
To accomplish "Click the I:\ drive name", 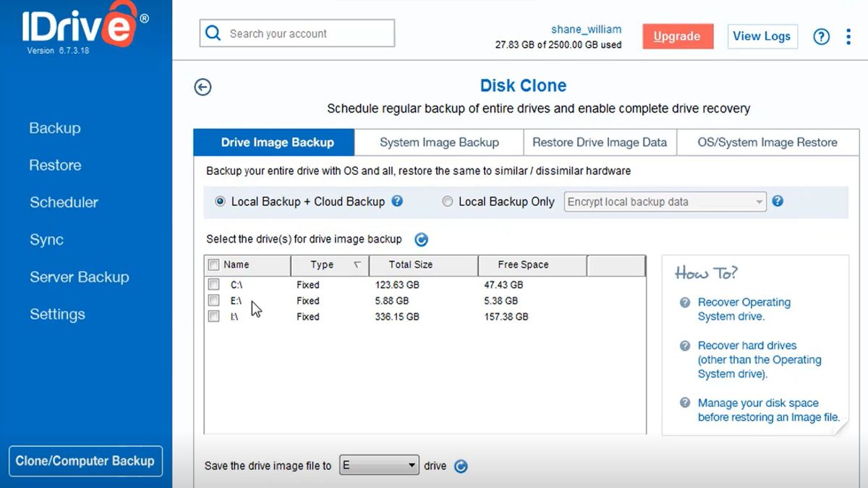I will click(235, 317).
